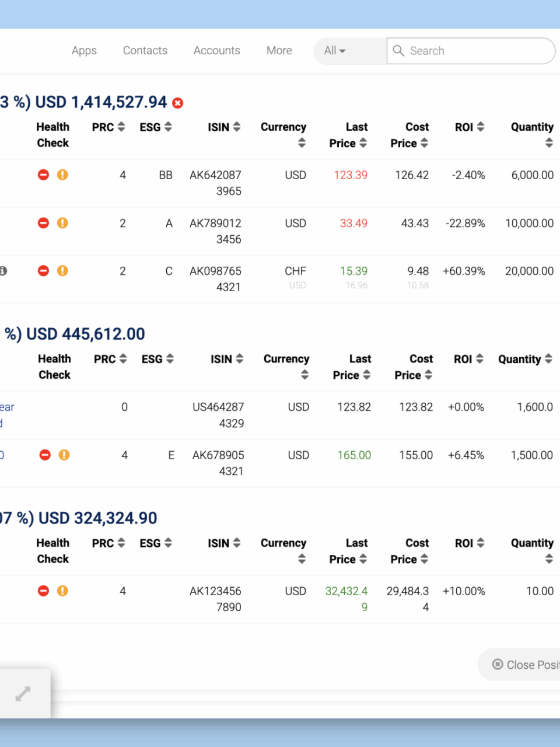
Task: Open the All filter dropdown
Action: click(x=335, y=51)
